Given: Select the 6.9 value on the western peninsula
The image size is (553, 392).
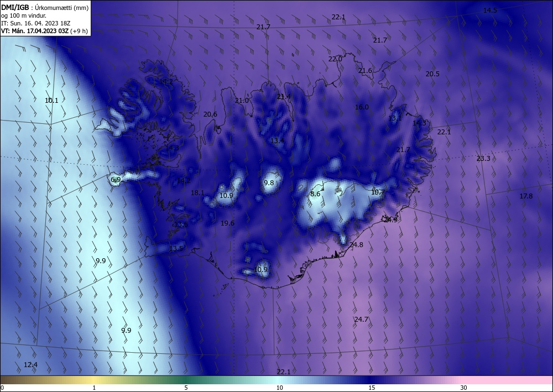Looking at the screenshot, I should coord(116,180).
